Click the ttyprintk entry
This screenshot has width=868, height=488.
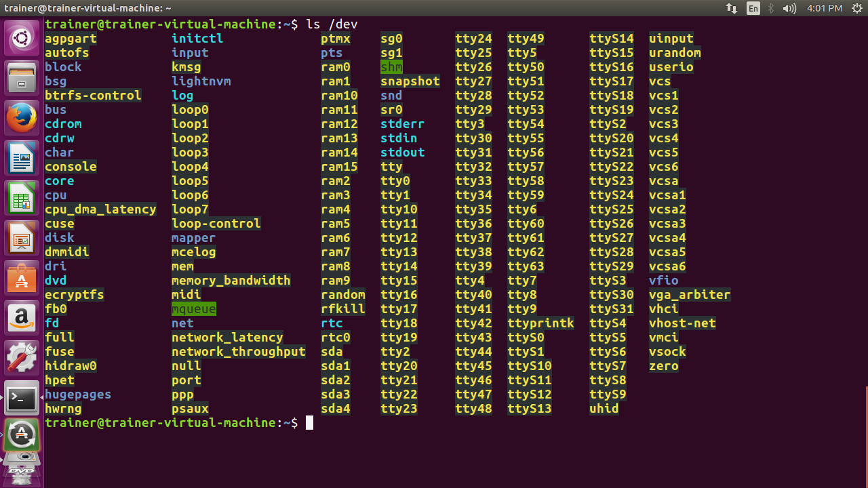(541, 323)
